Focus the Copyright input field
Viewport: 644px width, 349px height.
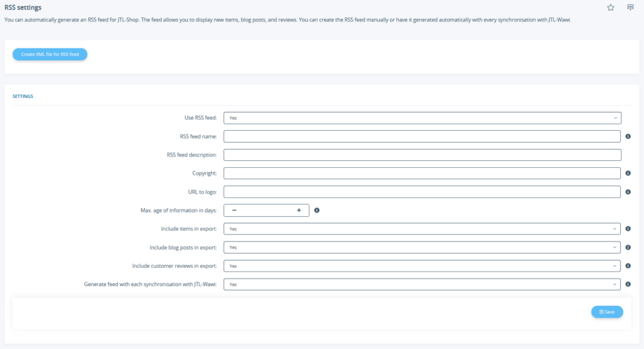coord(422,174)
